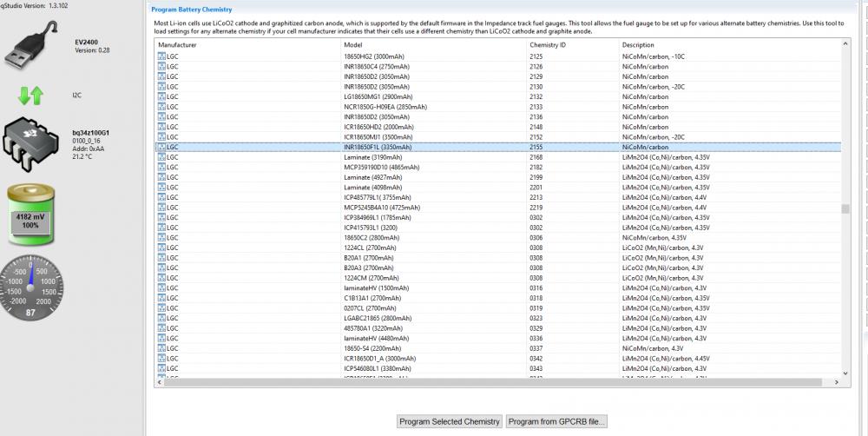Click chemistry ID 2219 cell
This screenshot has width=868, height=436.
tap(536, 208)
